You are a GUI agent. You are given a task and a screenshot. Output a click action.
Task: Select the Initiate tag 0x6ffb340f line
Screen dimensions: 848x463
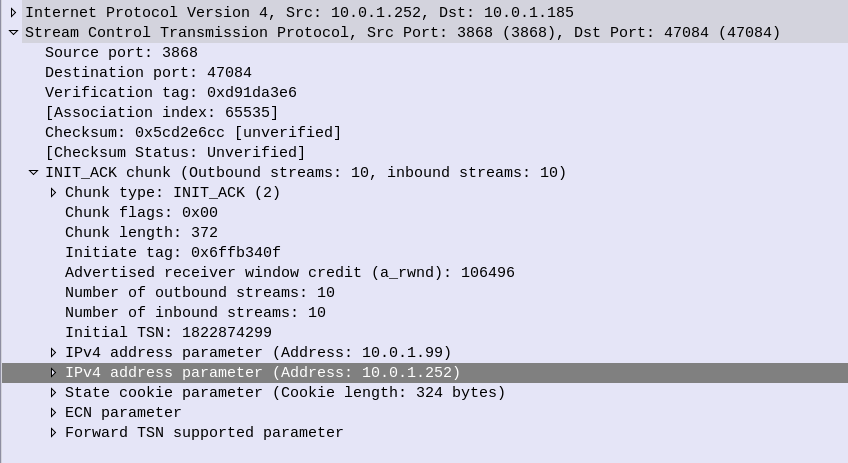172,253
